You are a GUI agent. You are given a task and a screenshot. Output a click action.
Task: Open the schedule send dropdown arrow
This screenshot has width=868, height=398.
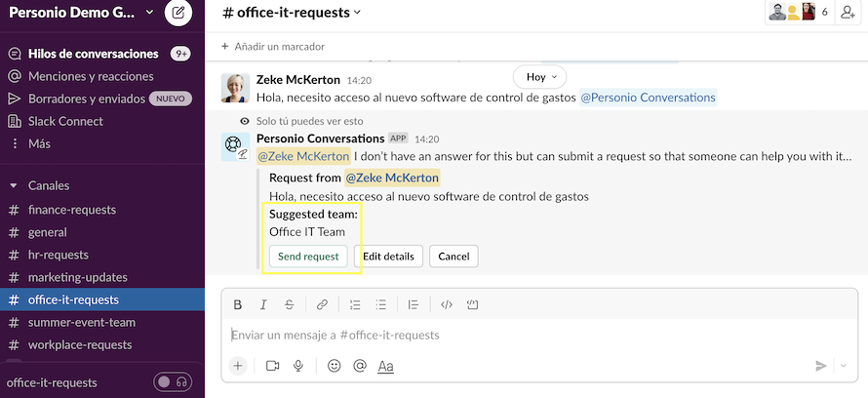(x=844, y=366)
